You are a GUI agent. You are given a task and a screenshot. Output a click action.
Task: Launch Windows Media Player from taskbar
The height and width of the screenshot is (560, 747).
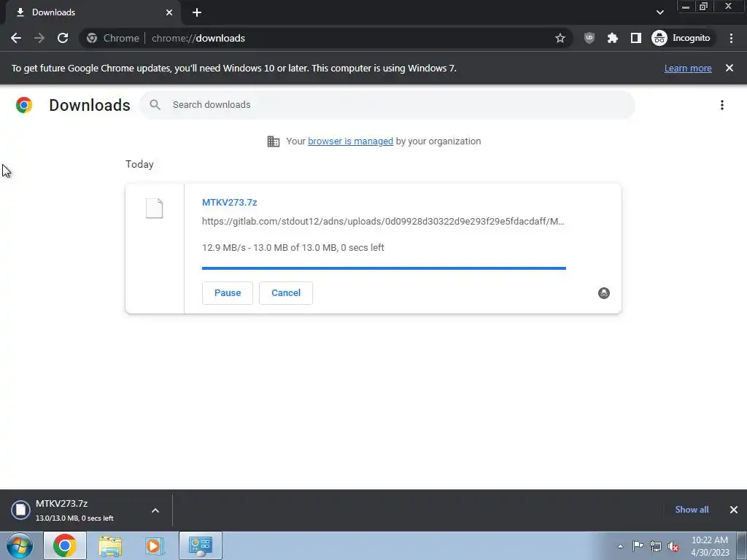pos(155,545)
